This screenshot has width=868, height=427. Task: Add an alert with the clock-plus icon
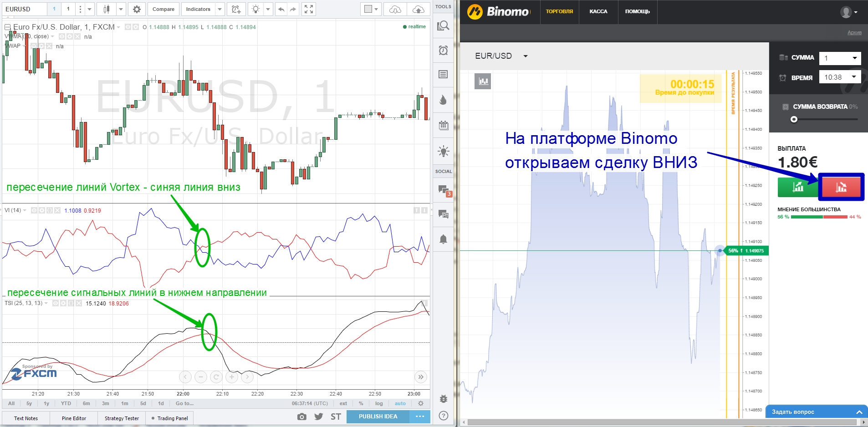(x=236, y=9)
